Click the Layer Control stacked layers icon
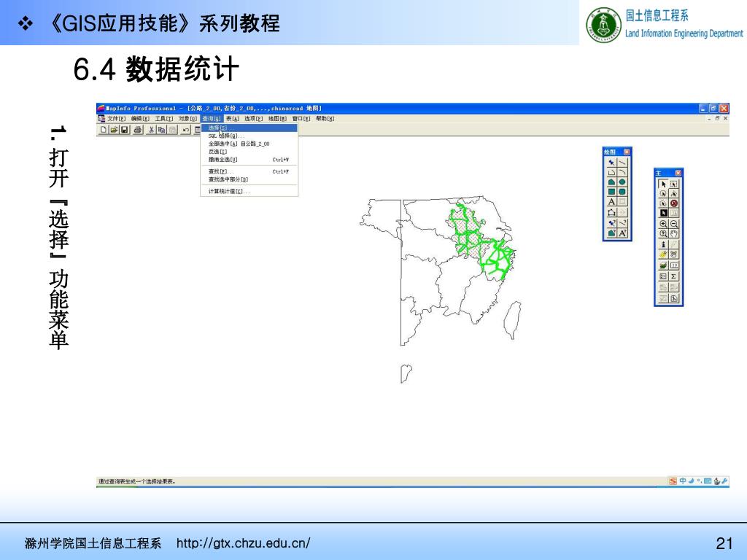The height and width of the screenshot is (560, 747). pos(663,265)
